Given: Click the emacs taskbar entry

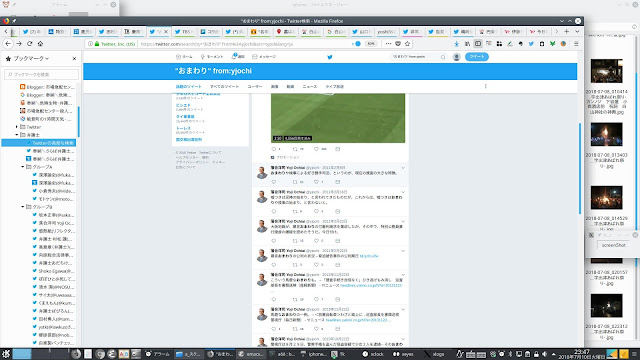Looking at the screenshot, I should (x=251, y=354).
